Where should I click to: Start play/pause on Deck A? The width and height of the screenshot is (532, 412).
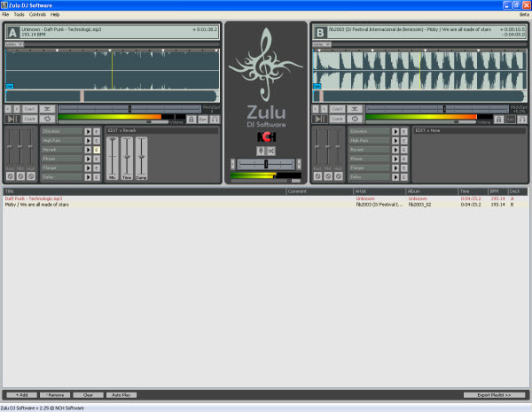pyautogui.click(x=12, y=119)
